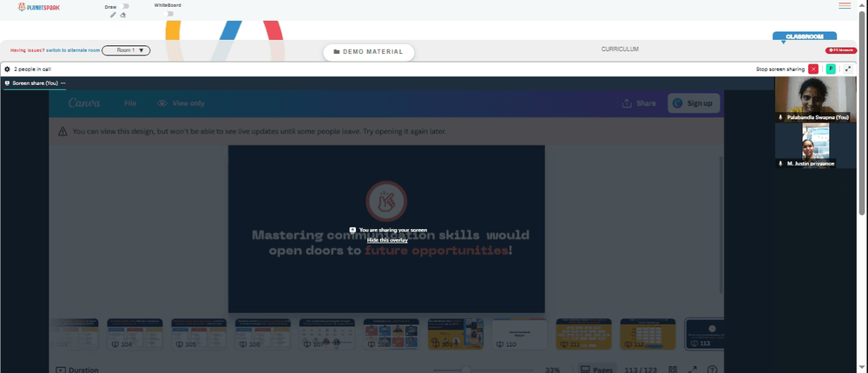Click Hide this overlay link
The height and width of the screenshot is (373, 868).
coord(387,240)
